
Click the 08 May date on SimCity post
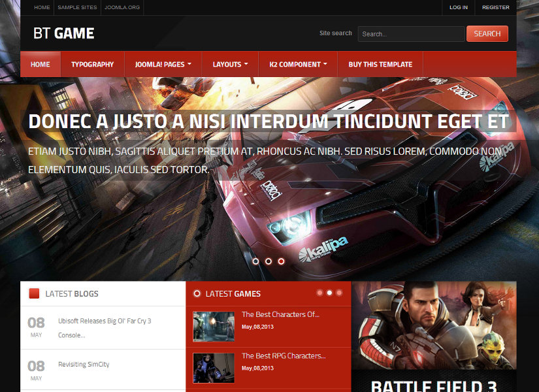pyautogui.click(x=36, y=370)
